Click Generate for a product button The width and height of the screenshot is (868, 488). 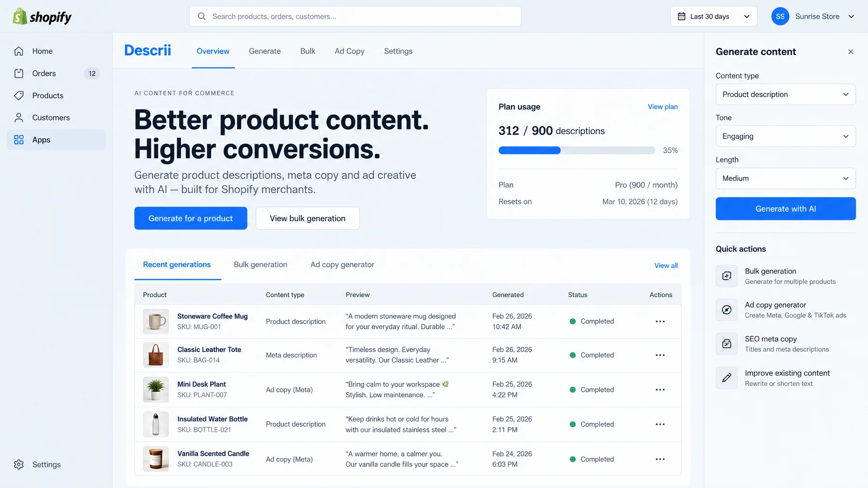coord(191,218)
